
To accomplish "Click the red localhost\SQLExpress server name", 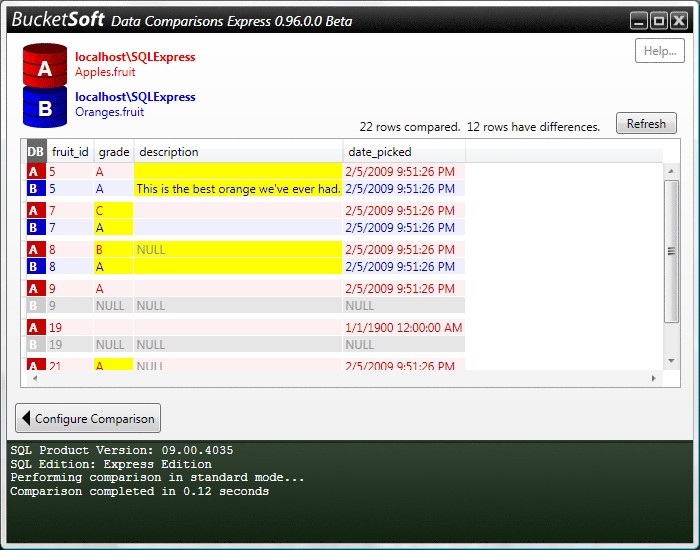I will tap(135, 57).
